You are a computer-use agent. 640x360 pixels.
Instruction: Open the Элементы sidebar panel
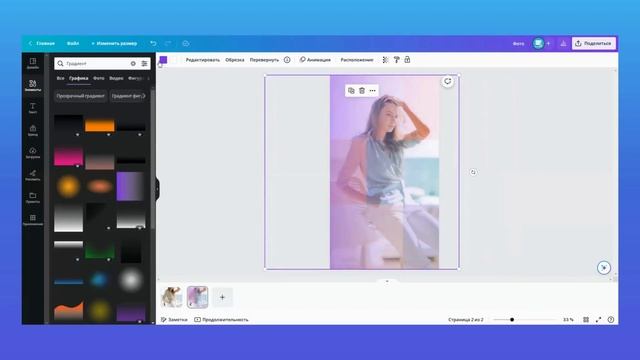33,85
